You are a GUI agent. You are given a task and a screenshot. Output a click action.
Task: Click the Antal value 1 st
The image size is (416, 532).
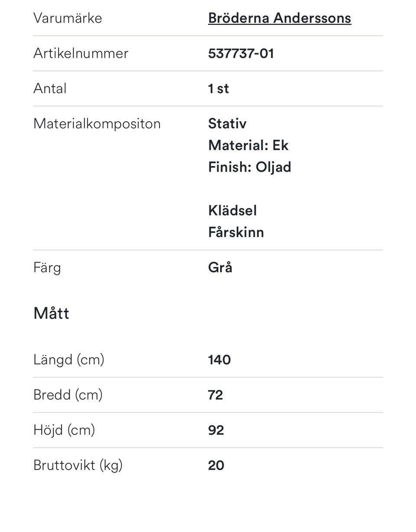coord(218,88)
